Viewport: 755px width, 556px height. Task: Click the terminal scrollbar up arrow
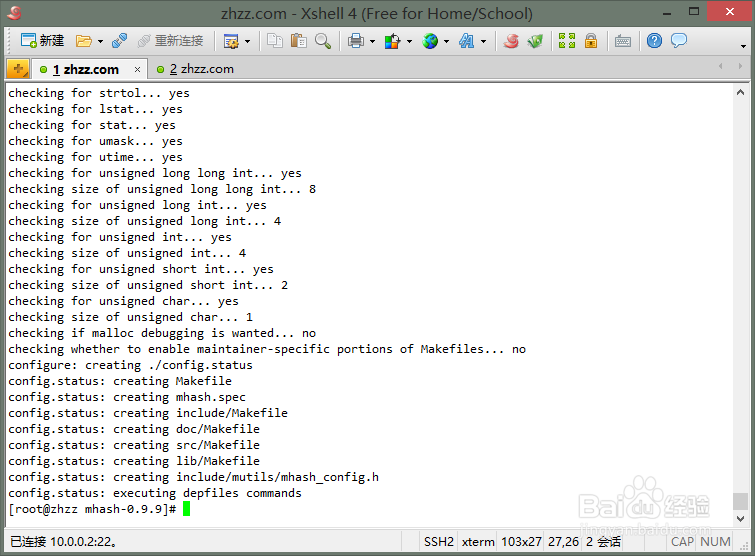click(x=741, y=92)
